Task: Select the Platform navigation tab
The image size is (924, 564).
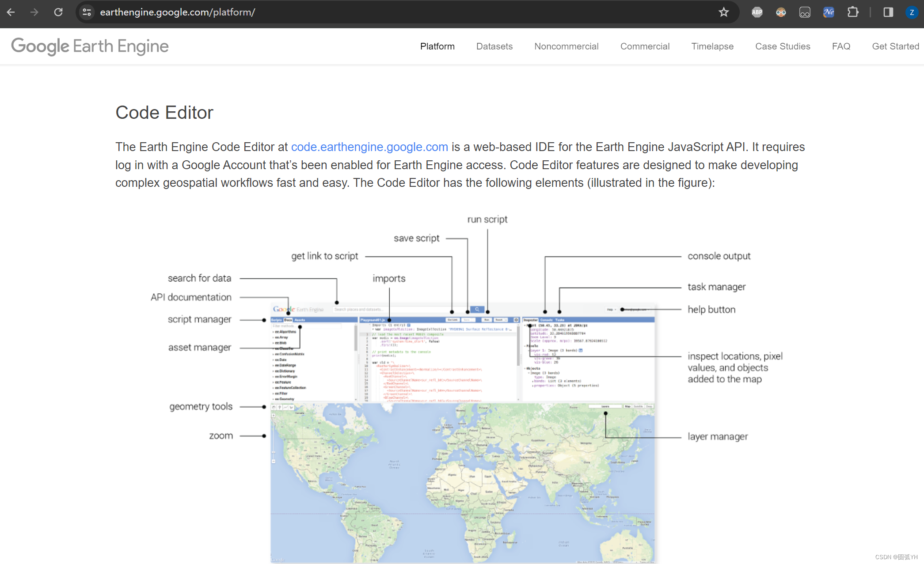Action: point(437,46)
